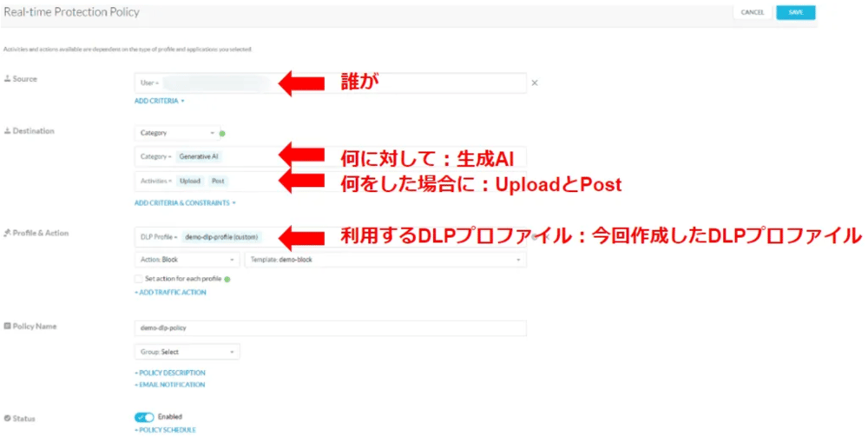Click the Activities field in Destination

331,181
